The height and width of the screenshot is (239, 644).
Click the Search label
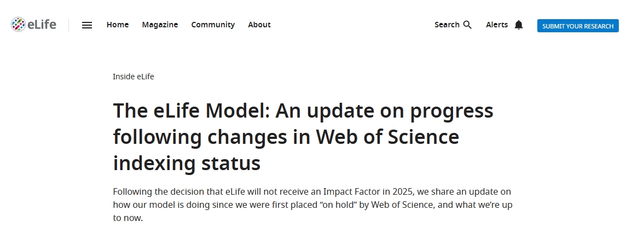tap(447, 25)
